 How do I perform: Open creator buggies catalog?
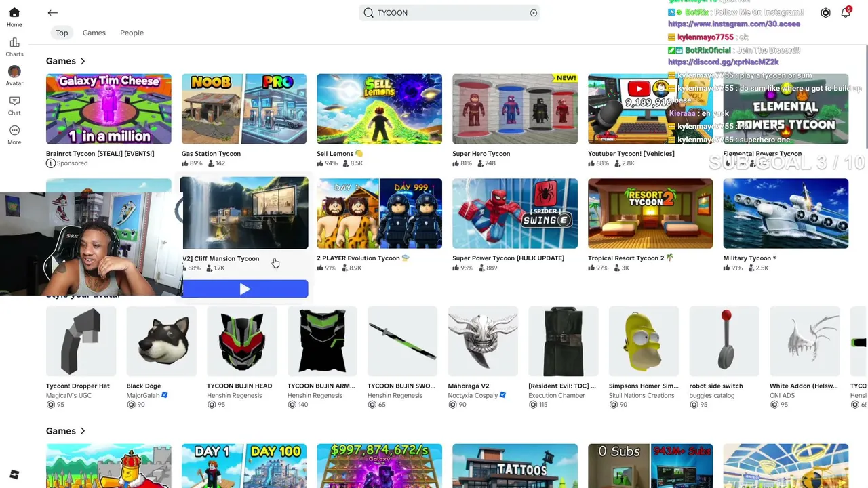point(711,396)
